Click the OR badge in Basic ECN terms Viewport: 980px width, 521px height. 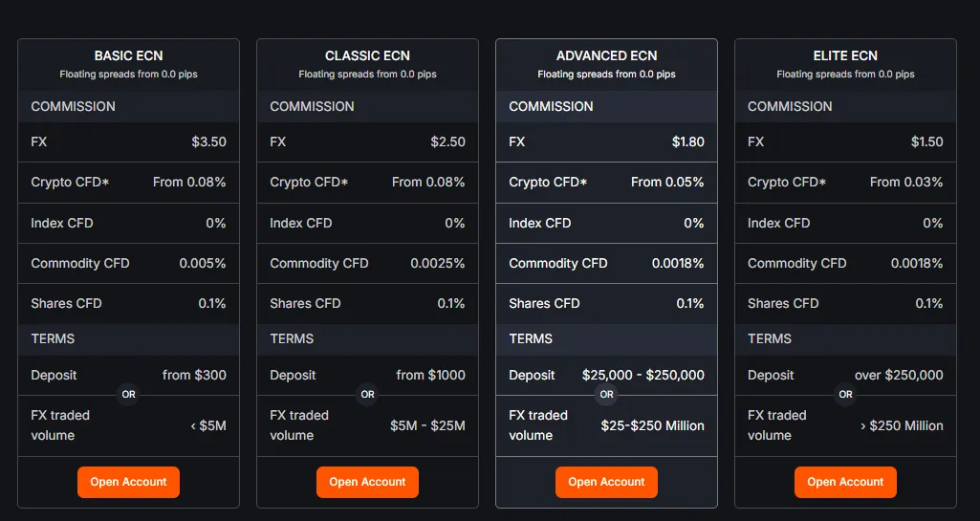(x=128, y=394)
